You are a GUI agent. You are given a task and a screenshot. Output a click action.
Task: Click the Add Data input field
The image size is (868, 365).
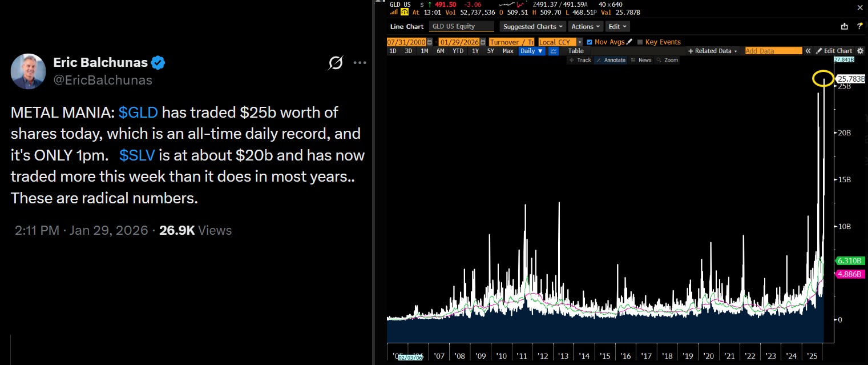click(x=773, y=51)
